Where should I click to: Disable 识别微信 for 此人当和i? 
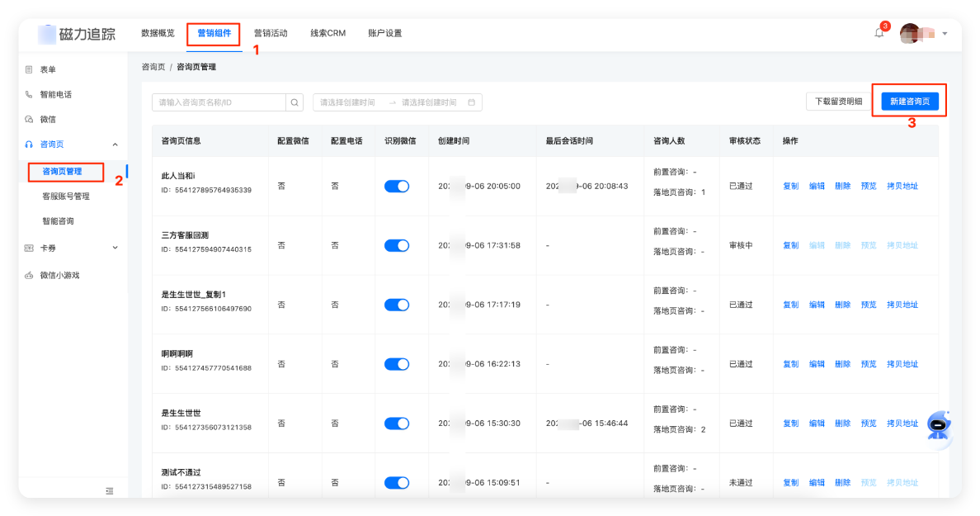[397, 186]
